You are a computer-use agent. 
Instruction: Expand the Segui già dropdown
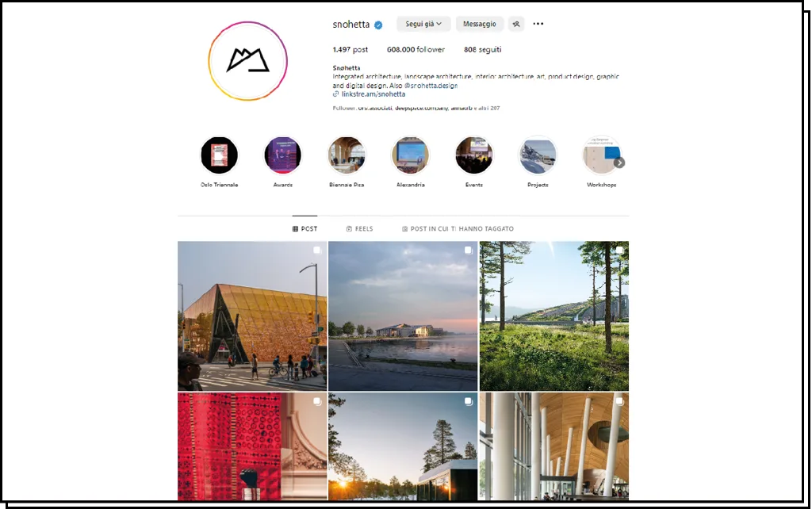pyautogui.click(x=423, y=24)
